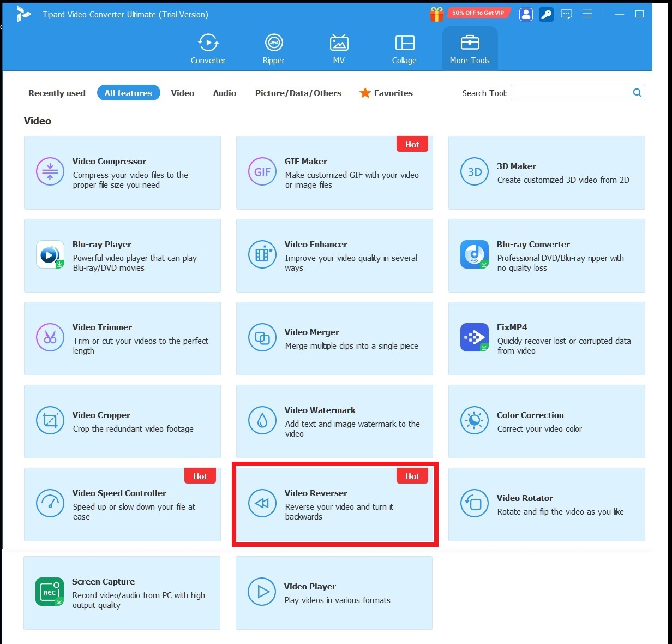
Task: Click the register key icon
Action: 547,14
